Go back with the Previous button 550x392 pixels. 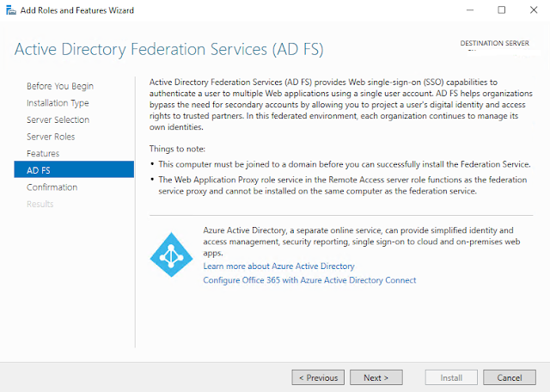click(x=318, y=377)
